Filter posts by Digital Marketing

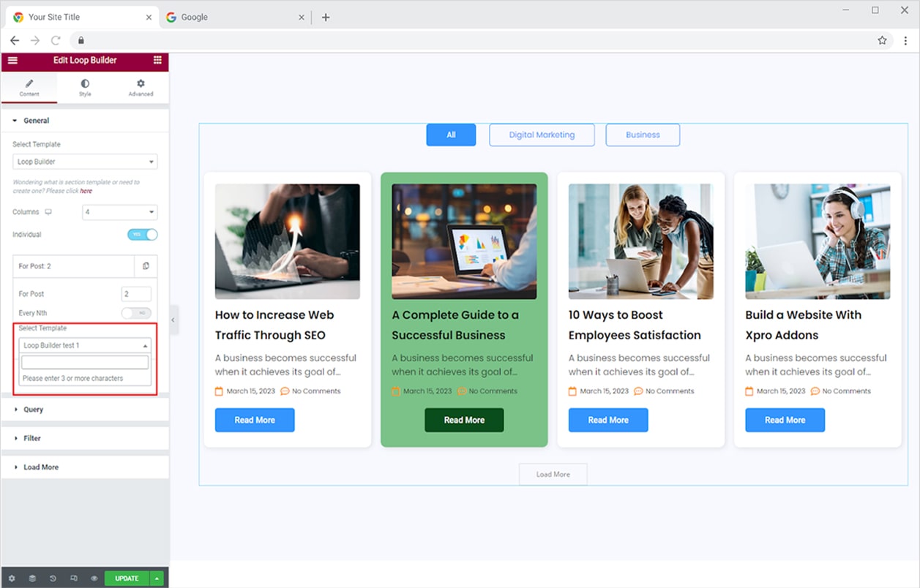point(542,135)
